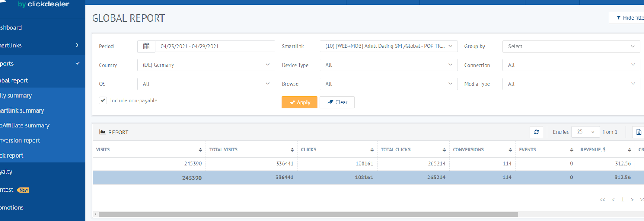Change Entries per page dropdown

click(585, 132)
